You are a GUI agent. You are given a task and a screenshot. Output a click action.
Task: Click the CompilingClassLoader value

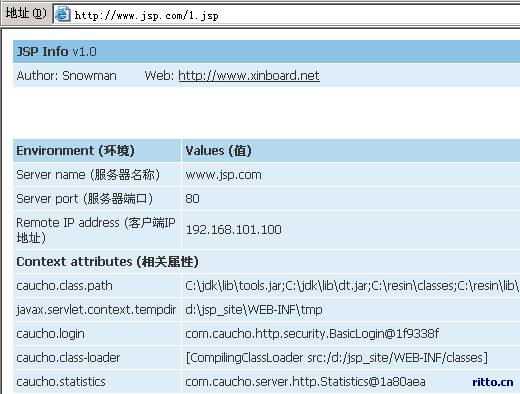pos(337,358)
